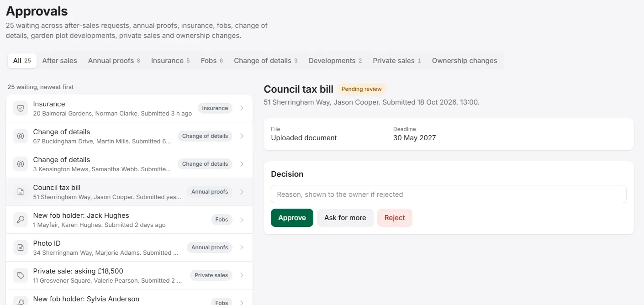Click chevron on Private sale row

[242, 275]
